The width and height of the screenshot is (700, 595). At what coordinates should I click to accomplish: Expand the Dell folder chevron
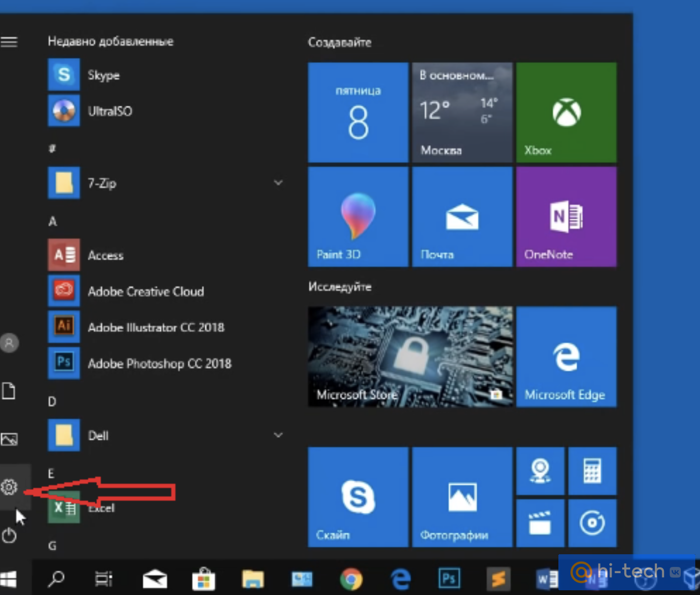[x=278, y=435]
